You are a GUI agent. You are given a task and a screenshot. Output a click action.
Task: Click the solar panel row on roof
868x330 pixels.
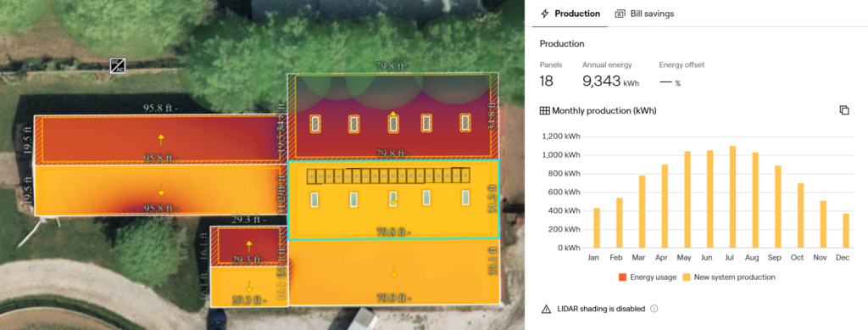coord(388,176)
